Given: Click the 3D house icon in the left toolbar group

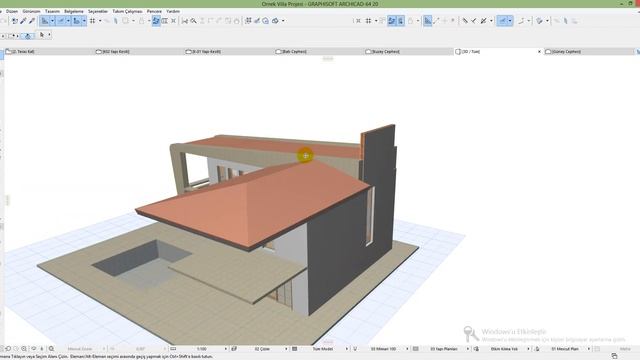Looking at the screenshot, I should (x=275, y=21).
